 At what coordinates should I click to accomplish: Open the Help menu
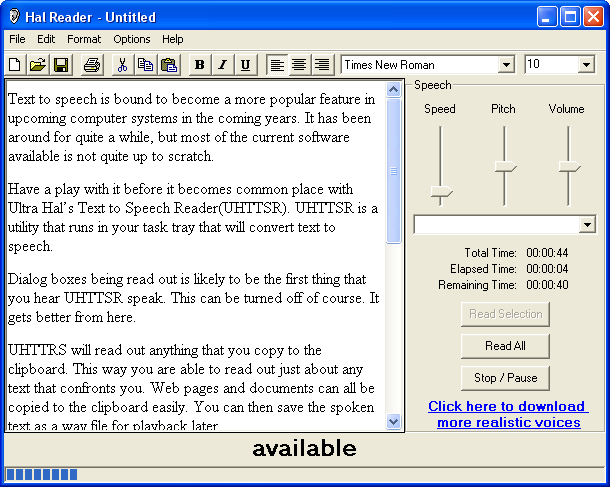tap(173, 39)
